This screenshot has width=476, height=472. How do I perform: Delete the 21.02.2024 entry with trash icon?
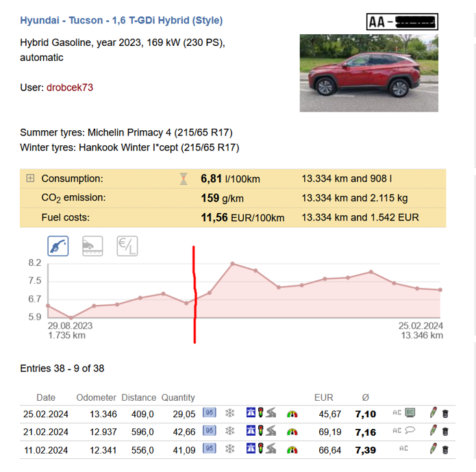click(x=445, y=432)
